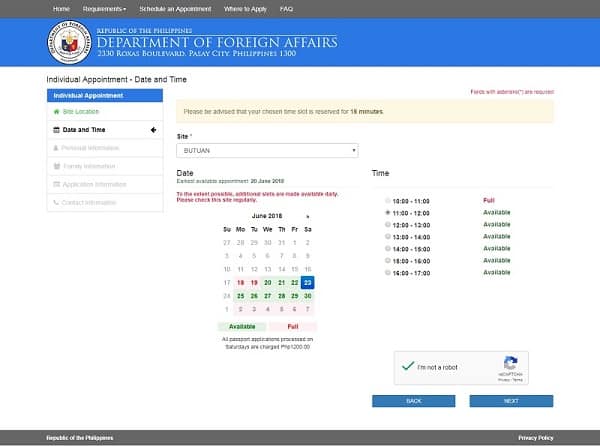Viewport: 600px width, 446px height.
Task: Pick June 27 on the calendar
Action: (x=267, y=296)
